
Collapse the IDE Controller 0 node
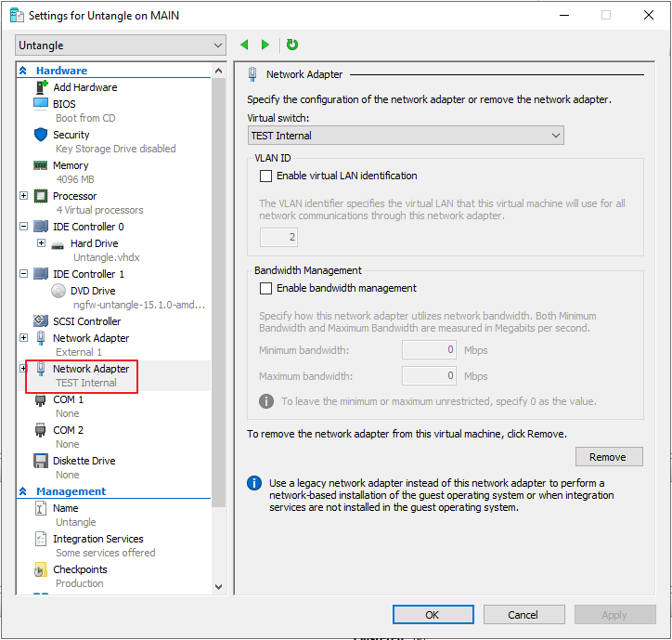pos(23,226)
